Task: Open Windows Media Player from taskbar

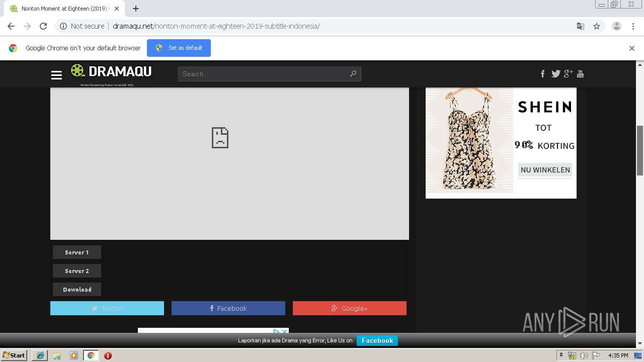Action: (74, 355)
